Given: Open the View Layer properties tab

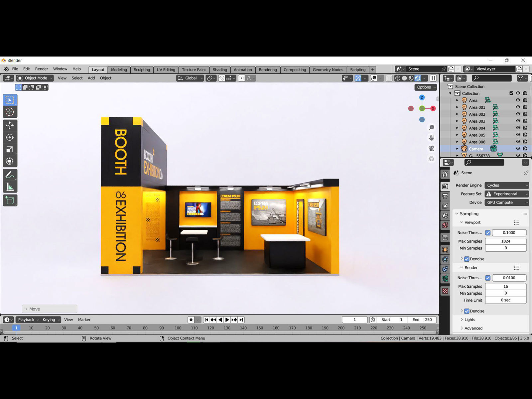Looking at the screenshot, I should coord(445,206).
